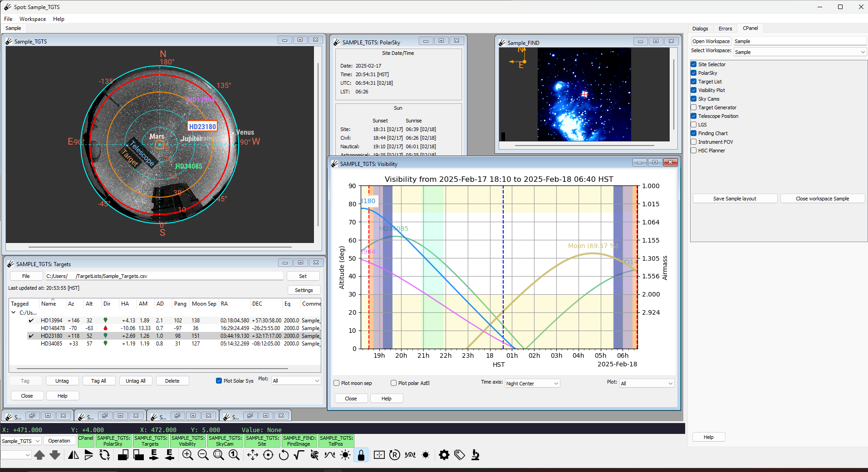Enable the Instrument FOV checkbox
868x472 pixels.
694,142
